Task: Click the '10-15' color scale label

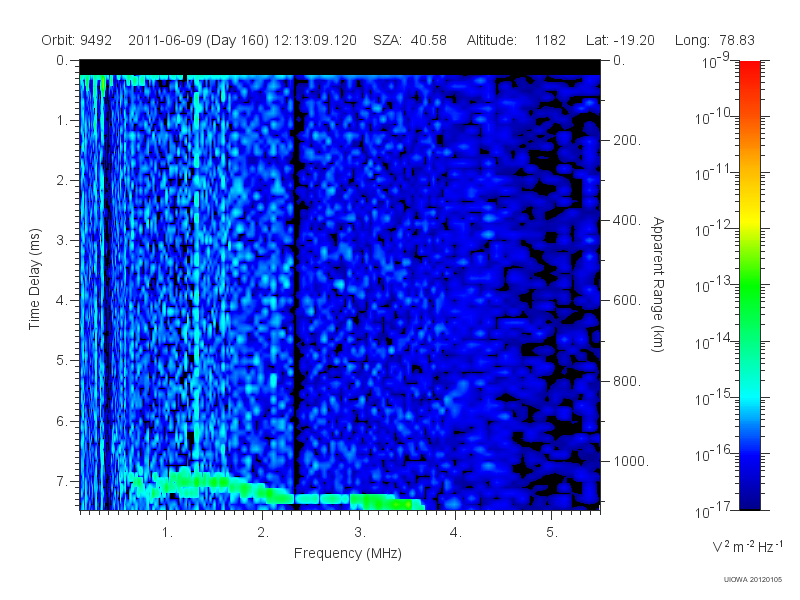Action: tap(714, 397)
